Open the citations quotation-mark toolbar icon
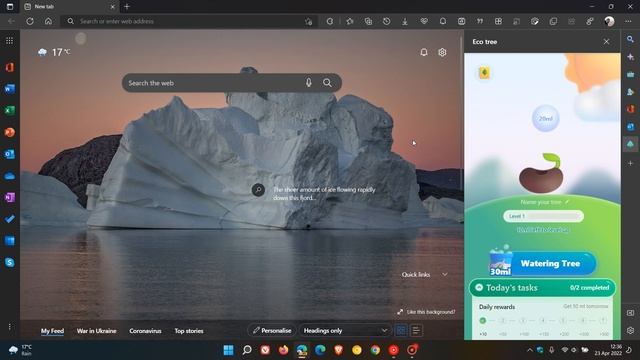640x360 pixels. [480, 21]
